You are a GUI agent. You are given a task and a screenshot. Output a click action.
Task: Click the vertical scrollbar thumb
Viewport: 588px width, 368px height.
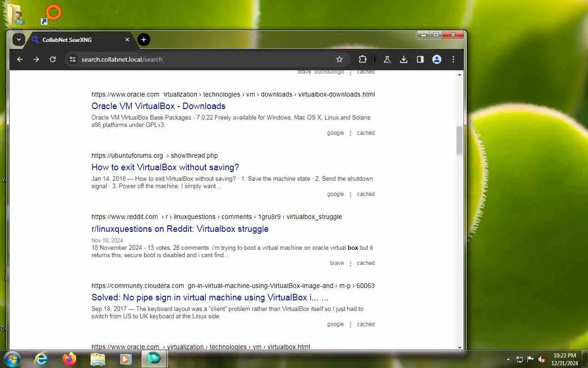click(x=460, y=140)
